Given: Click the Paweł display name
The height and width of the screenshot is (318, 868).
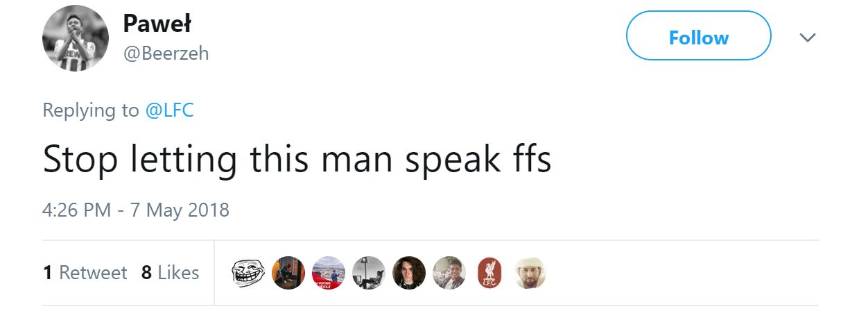Looking at the screenshot, I should [157, 24].
